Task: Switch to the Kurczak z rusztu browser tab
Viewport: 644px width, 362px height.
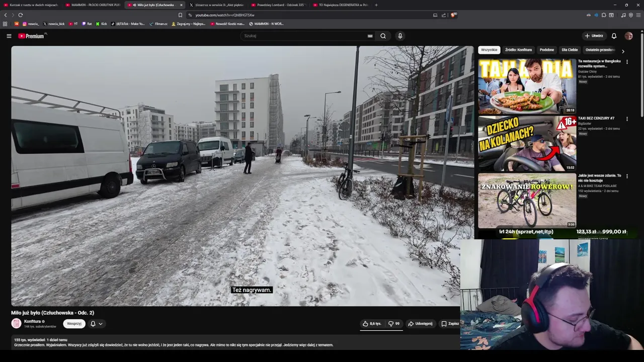Action: point(31,5)
